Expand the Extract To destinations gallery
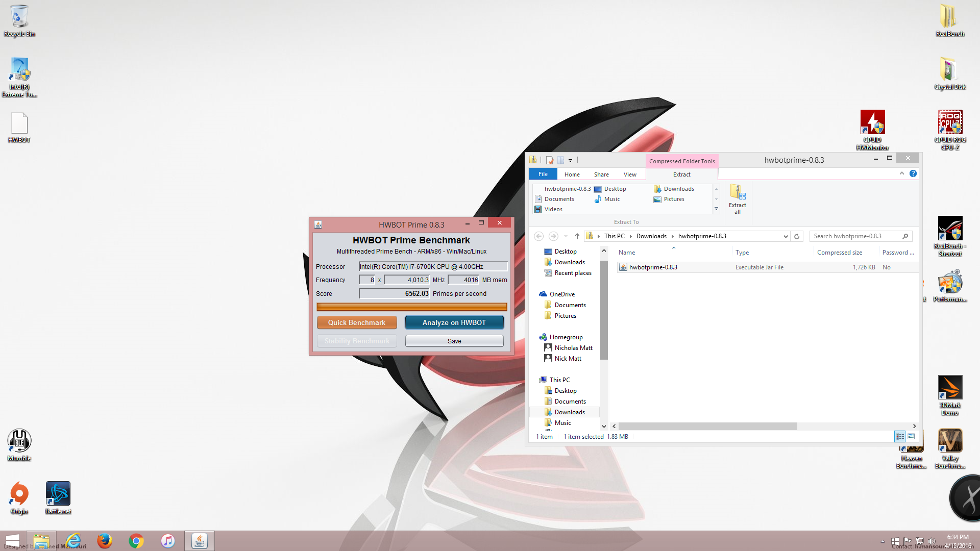980x551 pixels. pyautogui.click(x=716, y=209)
